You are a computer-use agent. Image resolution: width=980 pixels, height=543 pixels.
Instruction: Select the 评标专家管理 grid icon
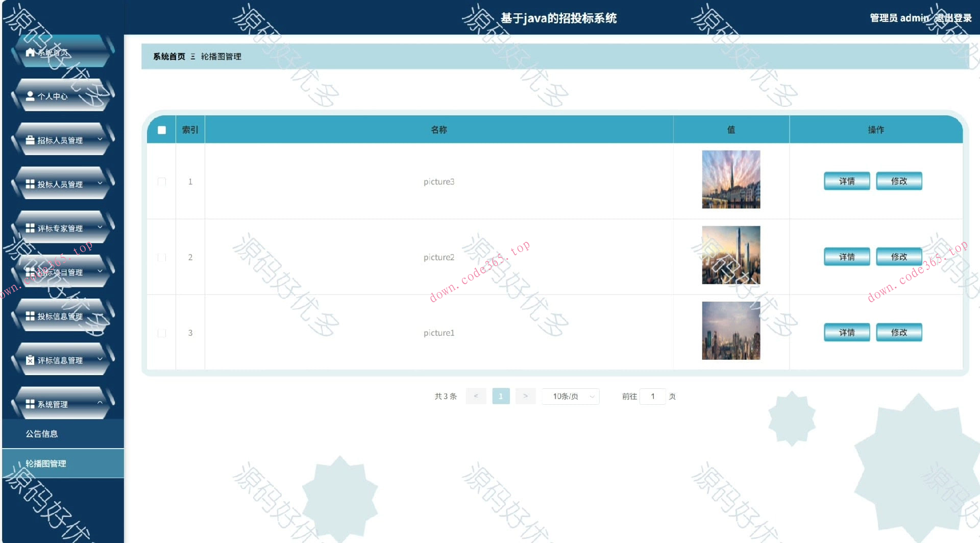tap(29, 228)
